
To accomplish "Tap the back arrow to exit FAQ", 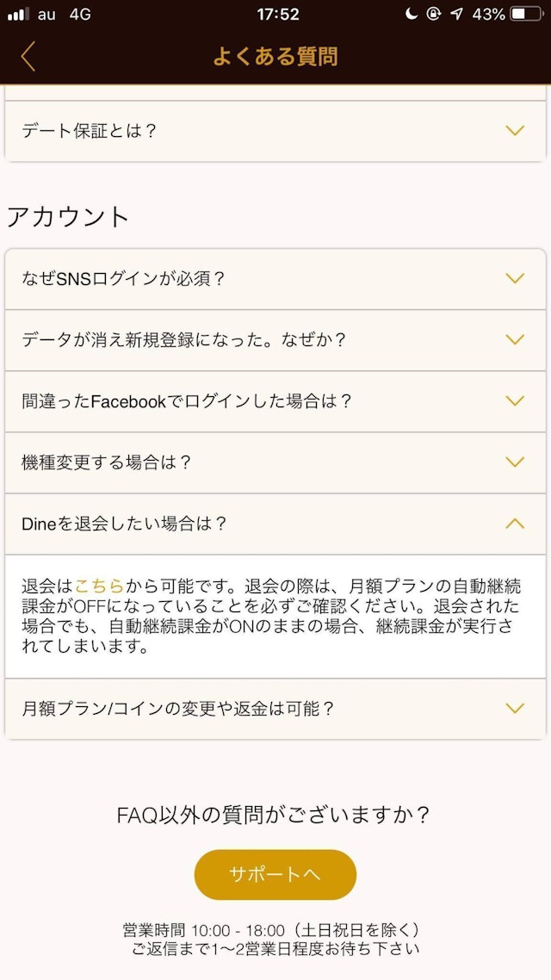I will click(x=28, y=56).
